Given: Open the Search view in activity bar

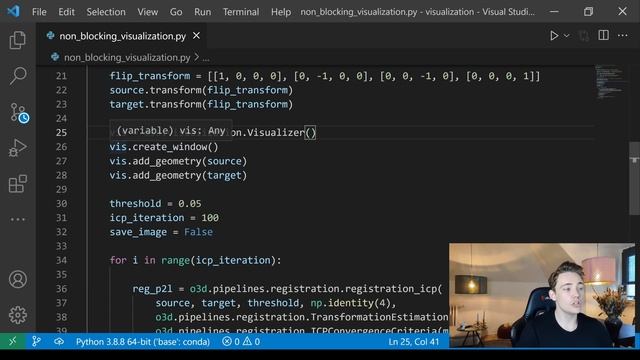Looking at the screenshot, I should 18,76.
